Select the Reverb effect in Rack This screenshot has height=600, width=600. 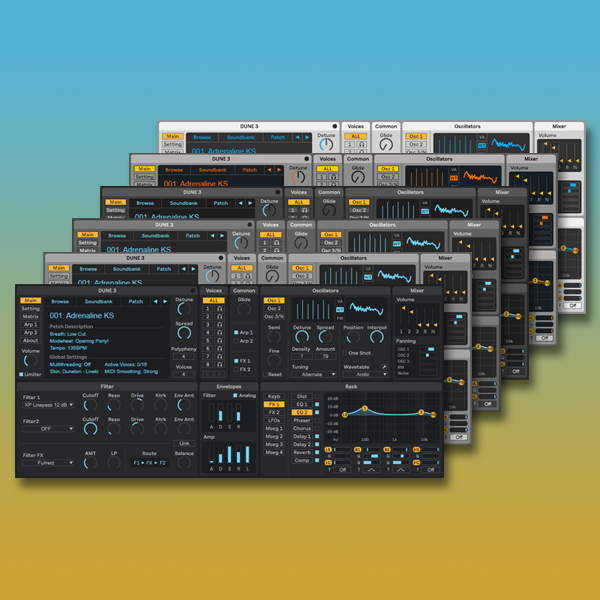point(302,452)
